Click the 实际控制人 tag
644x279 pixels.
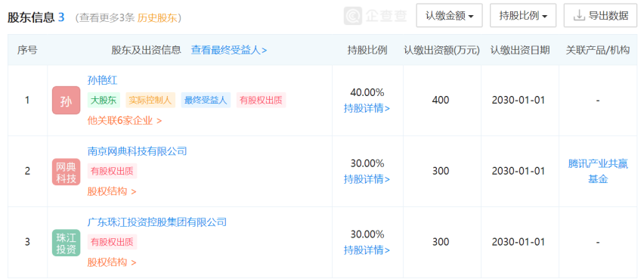pos(150,101)
